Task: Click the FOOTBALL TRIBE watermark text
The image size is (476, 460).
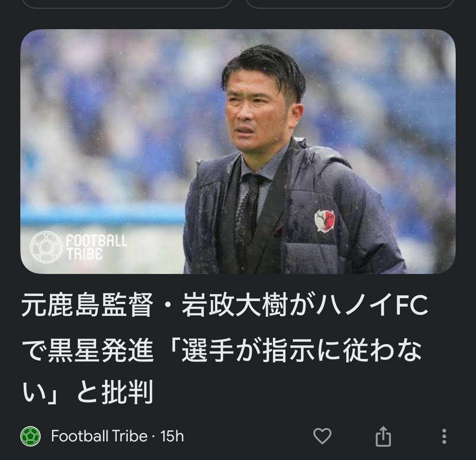Action: pyautogui.click(x=96, y=247)
